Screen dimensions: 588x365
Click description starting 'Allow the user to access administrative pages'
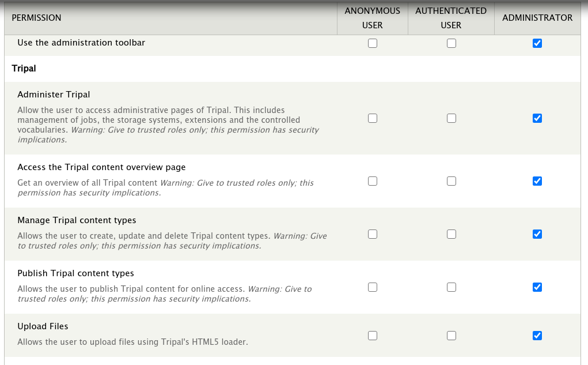point(168,125)
